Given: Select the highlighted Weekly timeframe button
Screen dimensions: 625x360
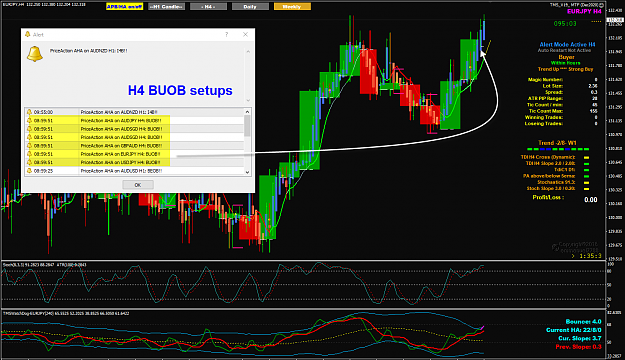Looking at the screenshot, I should coord(292,6).
